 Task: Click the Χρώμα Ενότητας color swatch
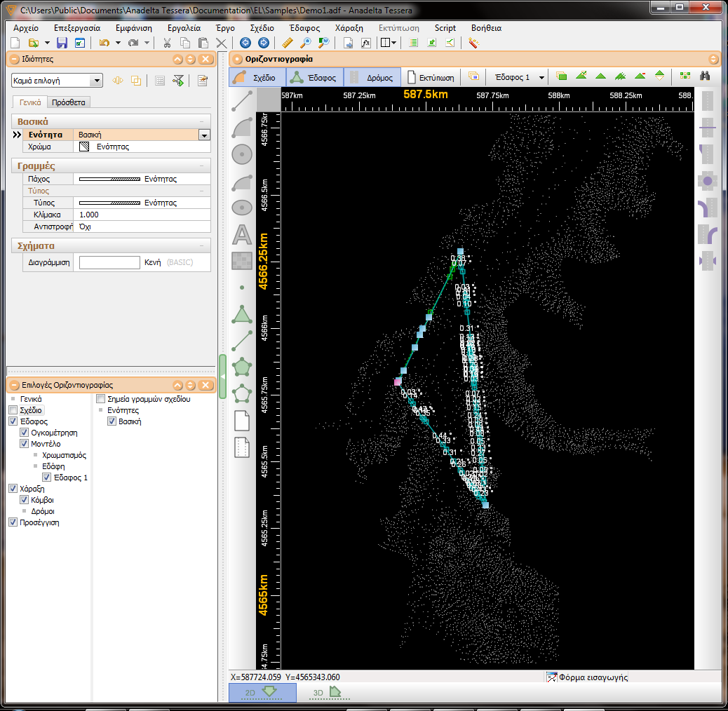pos(84,147)
